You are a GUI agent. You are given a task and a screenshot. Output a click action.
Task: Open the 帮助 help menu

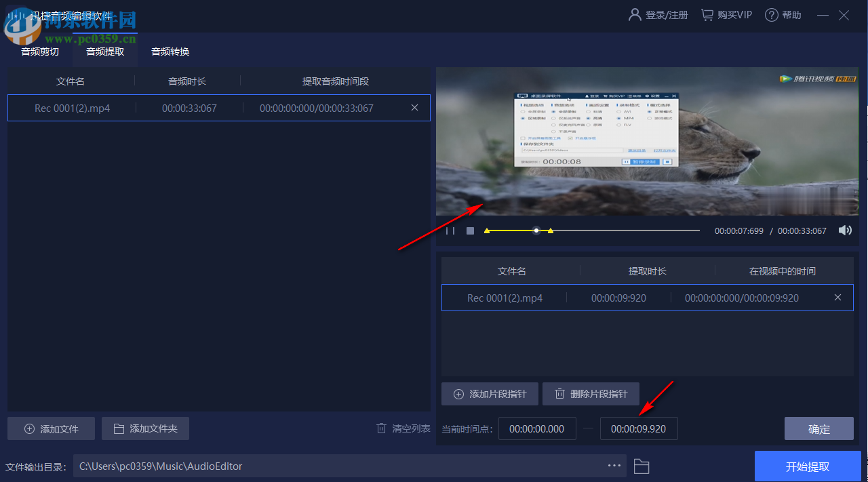(783, 15)
